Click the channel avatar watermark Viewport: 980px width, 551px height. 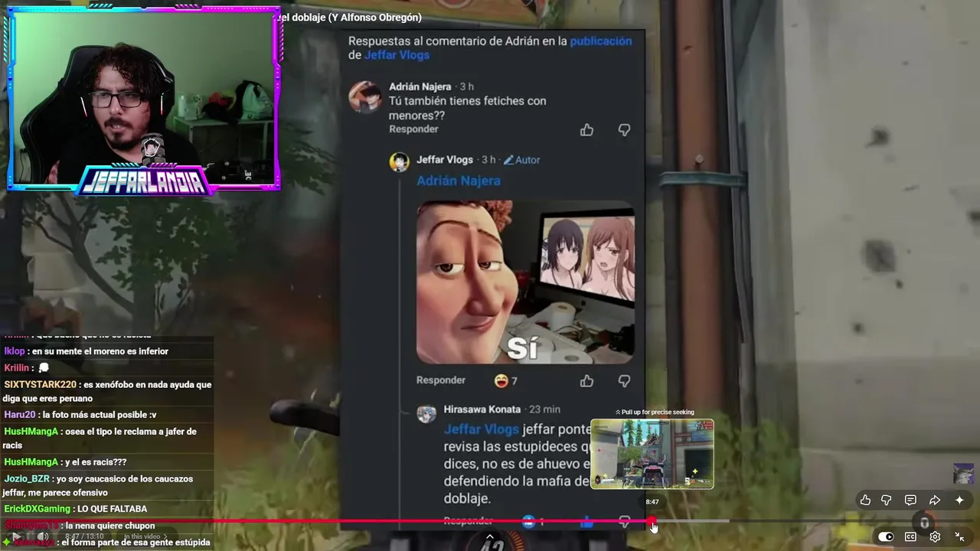click(963, 473)
